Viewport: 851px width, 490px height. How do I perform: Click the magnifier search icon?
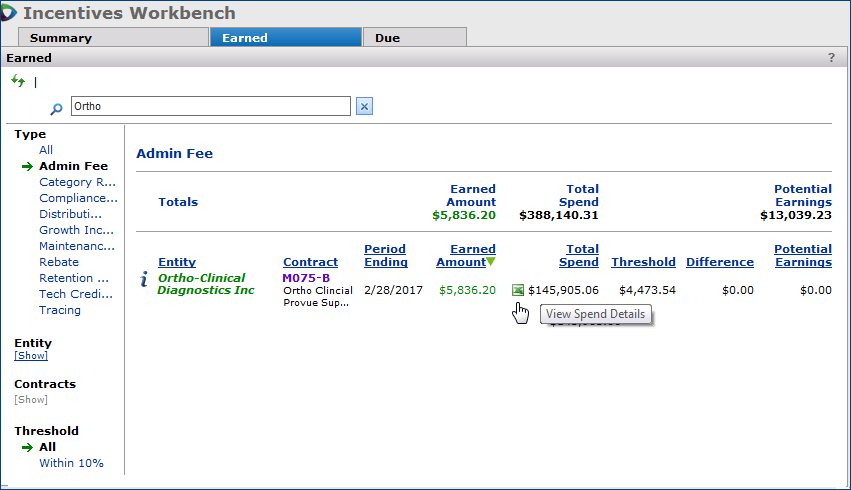57,107
